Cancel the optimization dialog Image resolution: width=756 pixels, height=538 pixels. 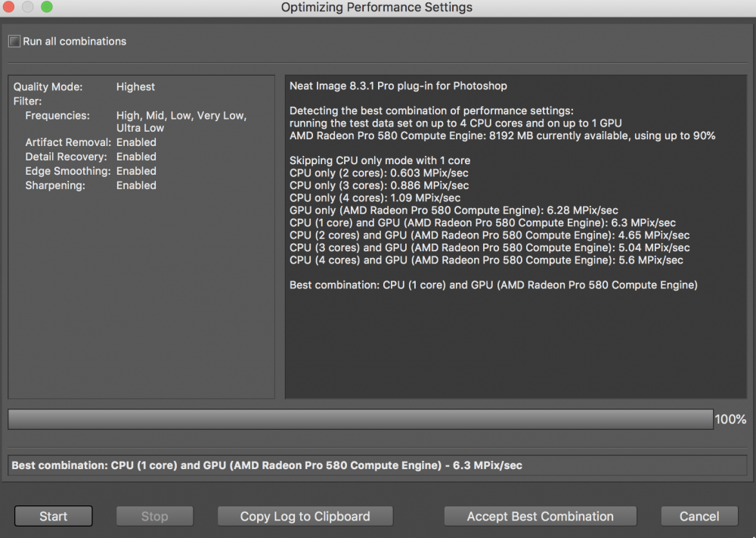(x=699, y=516)
